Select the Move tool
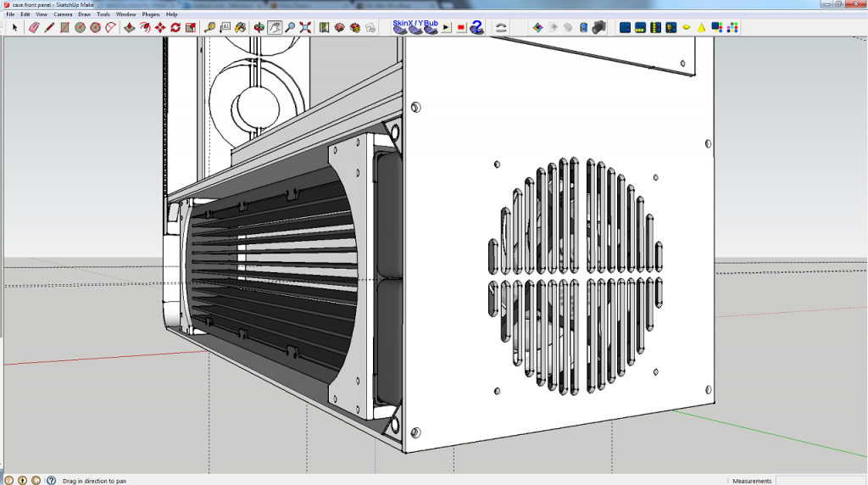The height and width of the screenshot is (485, 868). (x=159, y=27)
